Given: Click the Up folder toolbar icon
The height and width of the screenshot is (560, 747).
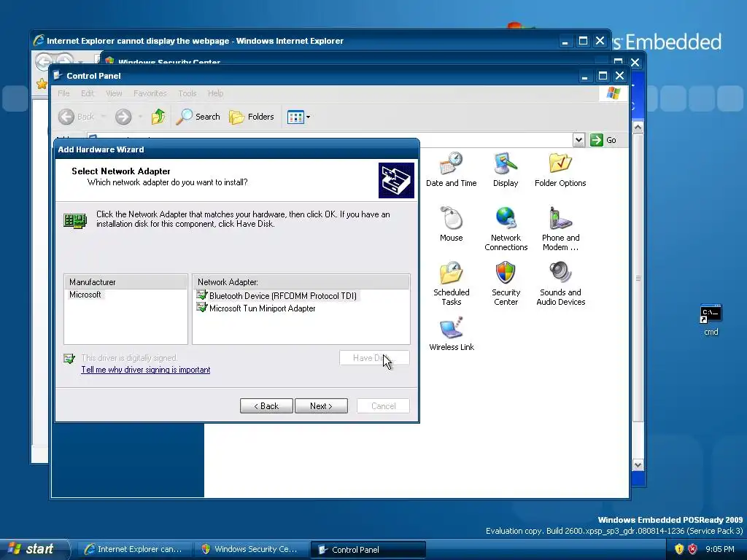Looking at the screenshot, I should [x=158, y=117].
